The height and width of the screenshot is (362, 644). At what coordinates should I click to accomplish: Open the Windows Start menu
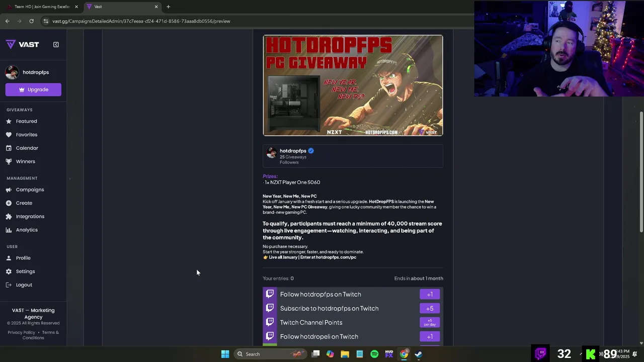(225, 354)
